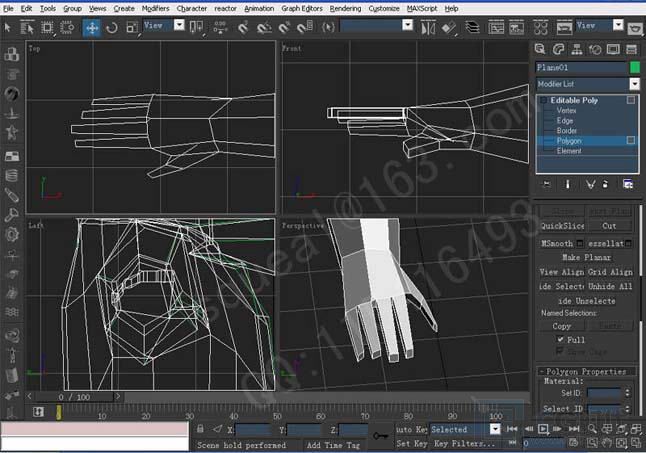The width and height of the screenshot is (646, 453).
Task: Switch to the Motion command panel
Action: 595,49
